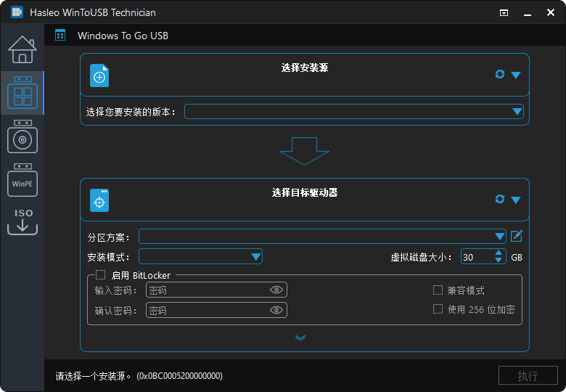Open the partition scheme edit icon
The width and height of the screenshot is (566, 392).
pyautogui.click(x=517, y=237)
